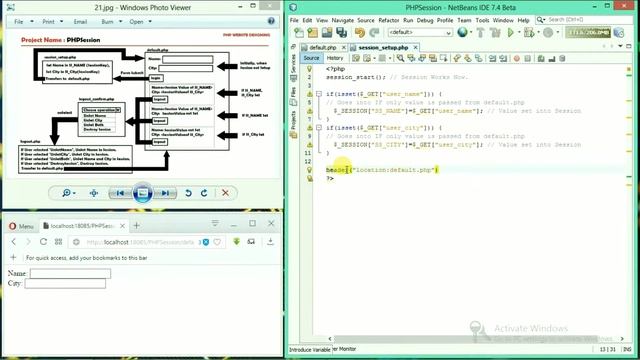Image resolution: width=640 pixels, height=360 pixels.
Task: Click the Profile Project icon in NetBeans
Action: [x=548, y=32]
